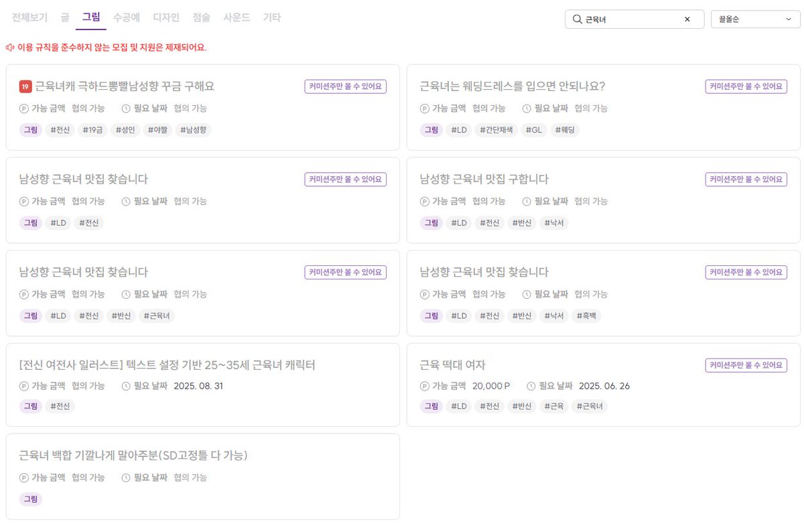Select the 그림 tab
This screenshot has width=804, height=532.
click(91, 17)
